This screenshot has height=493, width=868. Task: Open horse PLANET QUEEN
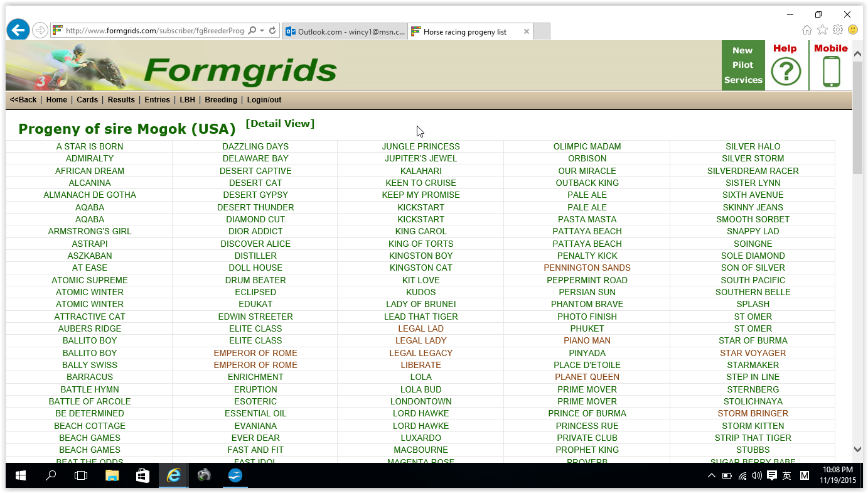[587, 377]
